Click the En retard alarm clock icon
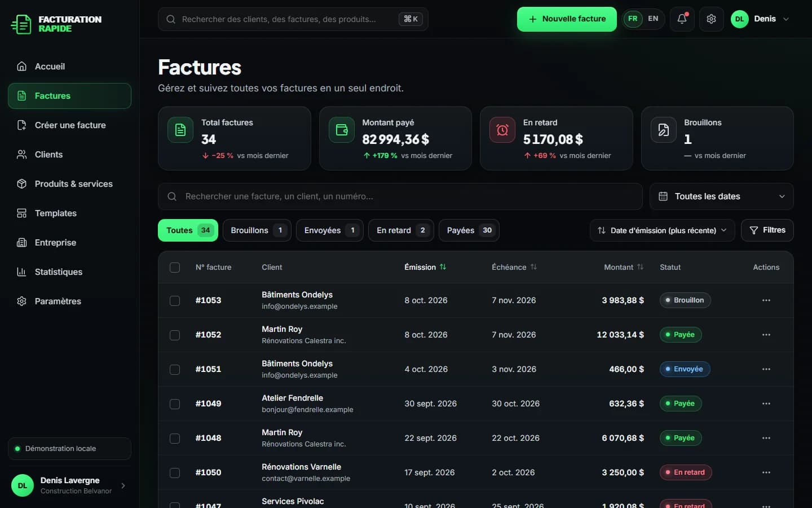Screen dimensions: 812x508 (x=502, y=130)
